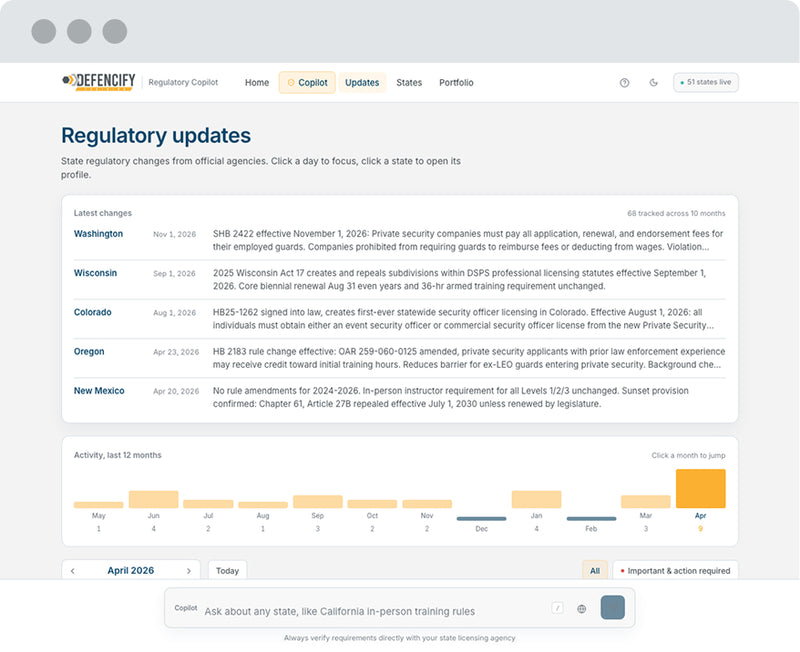Jump to the May activity bar

pos(98,505)
